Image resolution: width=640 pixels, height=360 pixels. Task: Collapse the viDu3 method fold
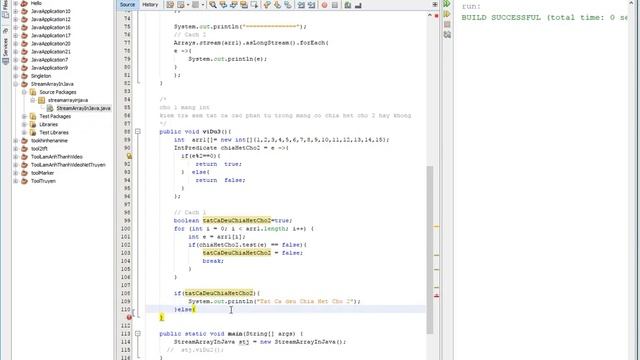coord(138,131)
